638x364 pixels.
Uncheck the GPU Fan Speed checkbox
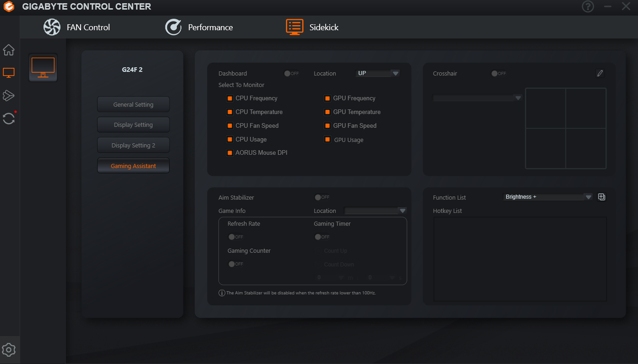pyautogui.click(x=327, y=126)
